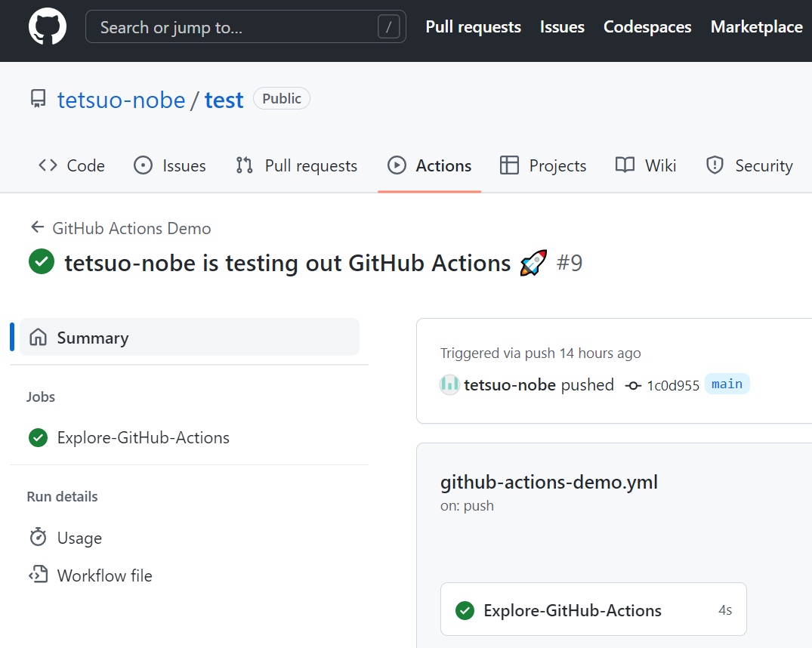Click the commit icon next to 1c0d955
The height and width of the screenshot is (648, 812).
click(633, 385)
